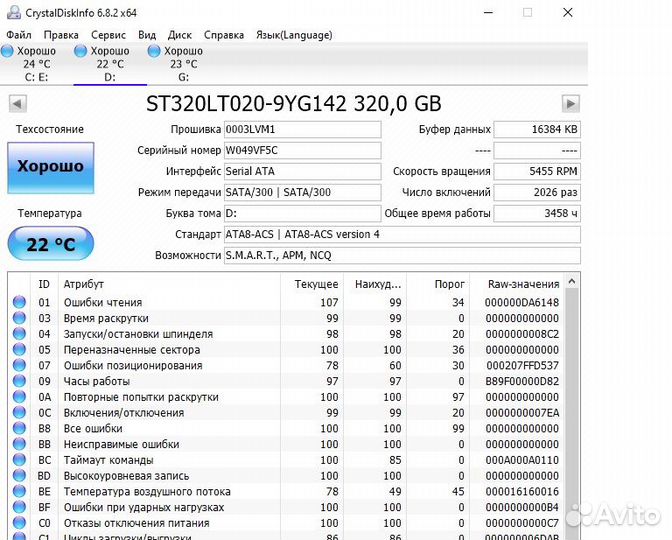The height and width of the screenshot is (540, 672).
Task: Click the serial number field W049VF5C
Action: point(303,150)
